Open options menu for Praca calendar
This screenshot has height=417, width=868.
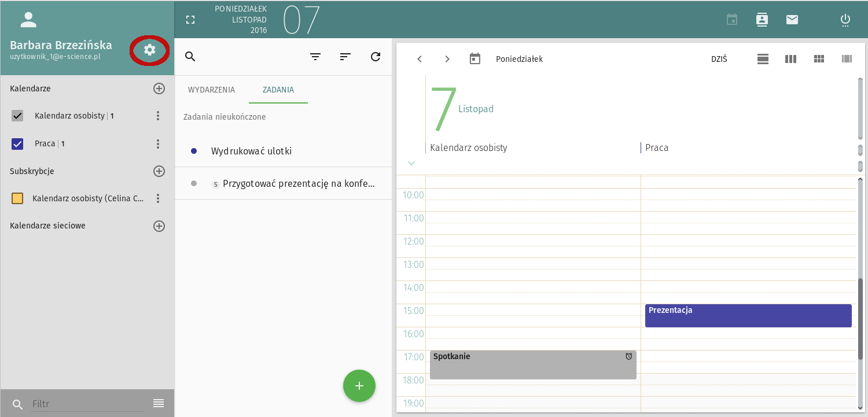[x=158, y=143]
